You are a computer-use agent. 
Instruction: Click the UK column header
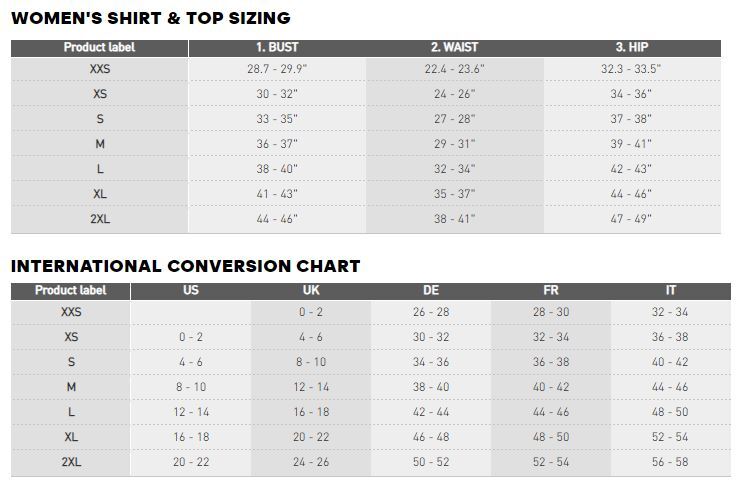pos(311,291)
